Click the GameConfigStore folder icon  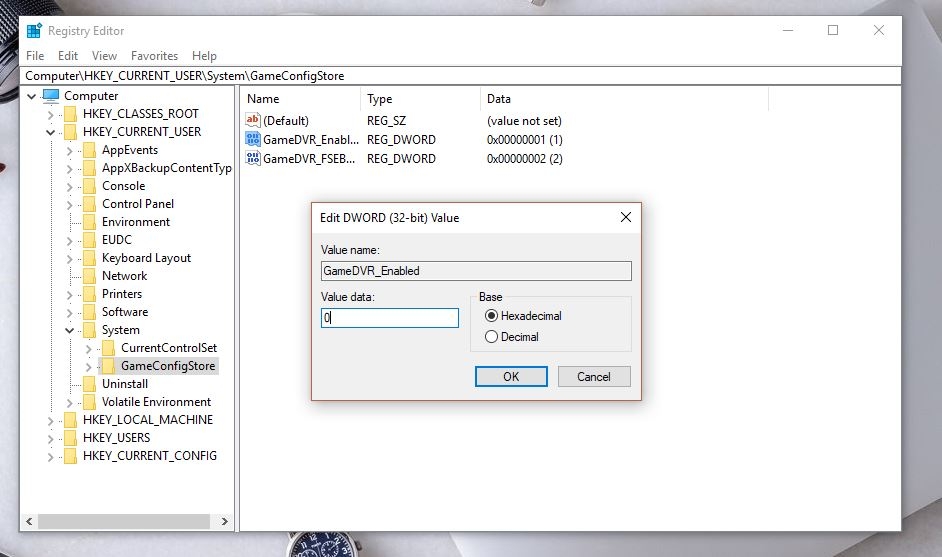point(109,366)
